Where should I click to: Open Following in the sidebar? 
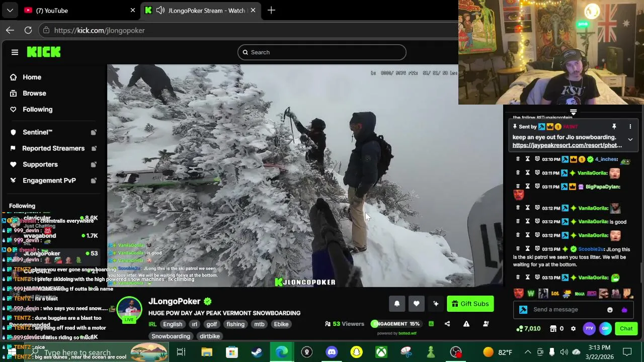(x=37, y=109)
